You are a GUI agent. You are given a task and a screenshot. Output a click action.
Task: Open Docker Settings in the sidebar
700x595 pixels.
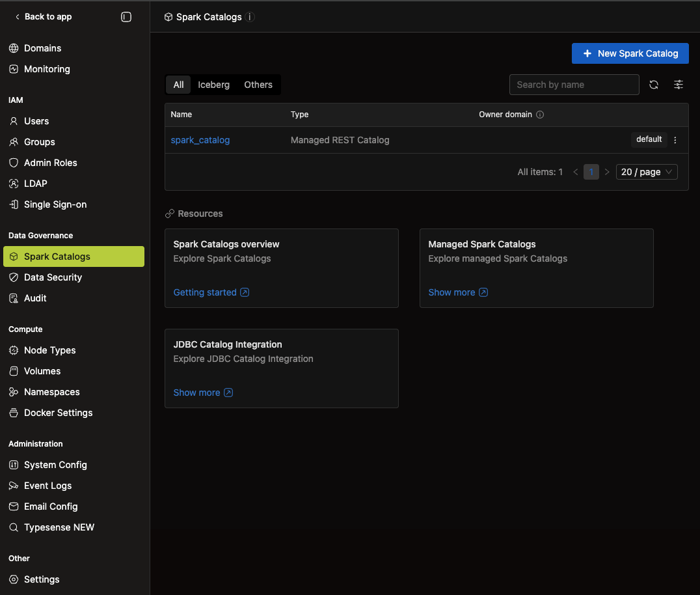pos(74,413)
